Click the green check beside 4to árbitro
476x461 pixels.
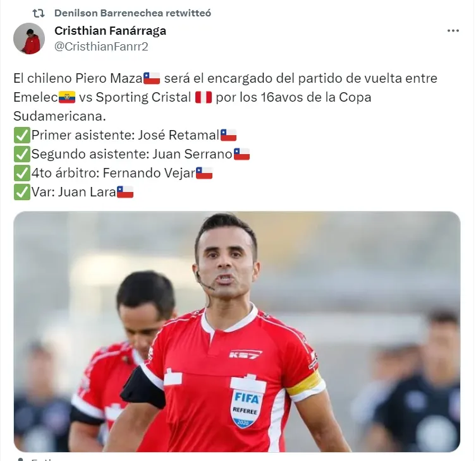(22, 173)
